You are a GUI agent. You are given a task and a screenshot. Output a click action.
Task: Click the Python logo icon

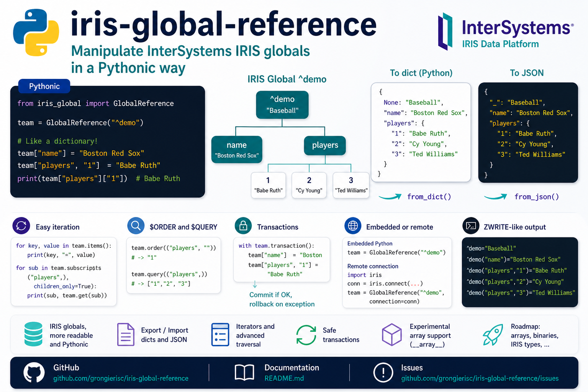pyautogui.click(x=36, y=33)
